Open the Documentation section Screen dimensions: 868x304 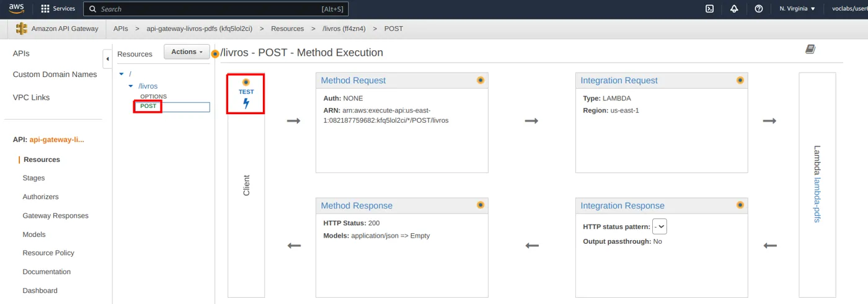tap(46, 272)
